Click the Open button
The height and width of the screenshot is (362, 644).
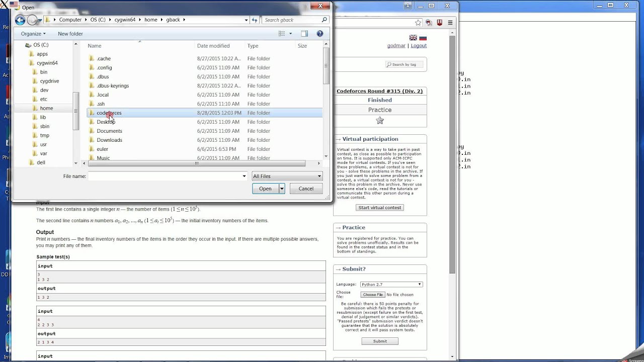click(x=265, y=189)
